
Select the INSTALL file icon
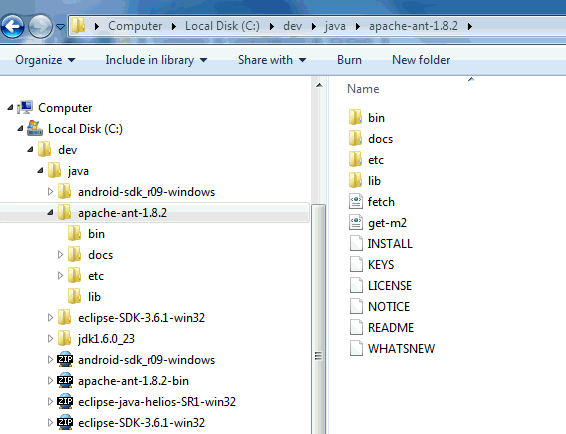pyautogui.click(x=356, y=243)
